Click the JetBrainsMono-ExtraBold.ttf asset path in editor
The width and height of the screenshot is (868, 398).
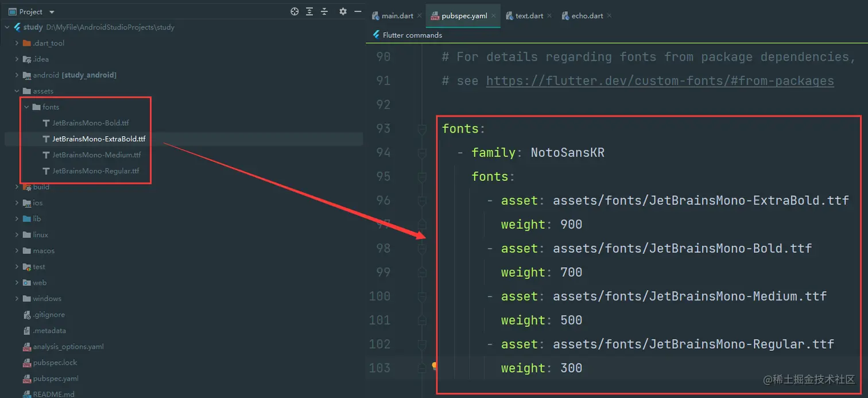(700, 200)
